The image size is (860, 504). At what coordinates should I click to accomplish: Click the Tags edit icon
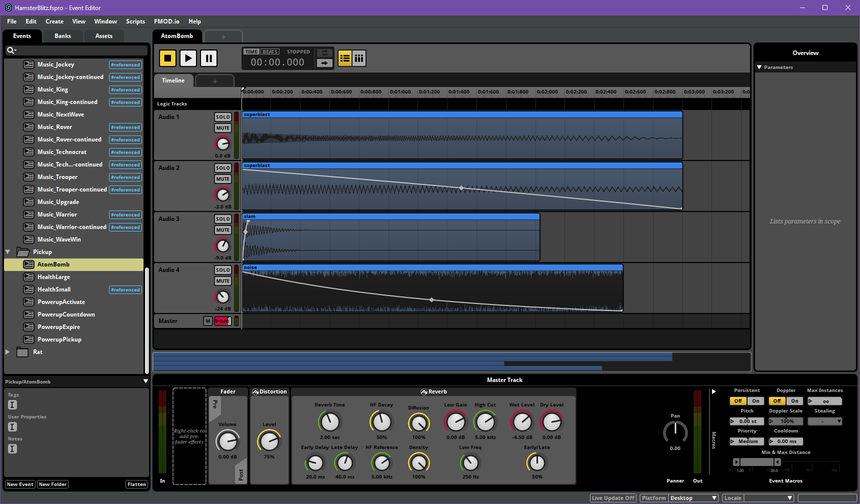(x=12, y=405)
